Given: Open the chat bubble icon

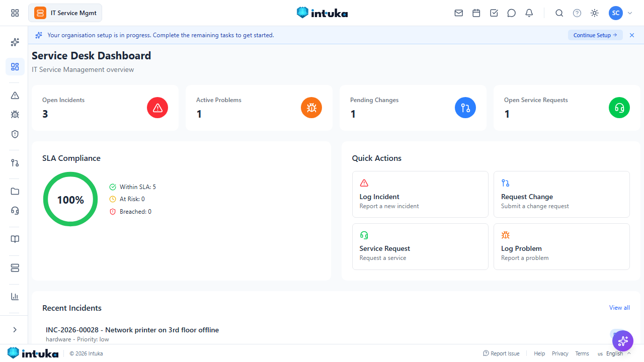Looking at the screenshot, I should (x=512, y=13).
